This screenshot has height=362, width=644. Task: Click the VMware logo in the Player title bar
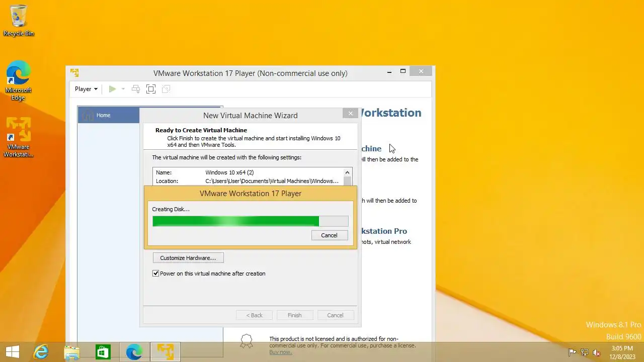click(74, 73)
